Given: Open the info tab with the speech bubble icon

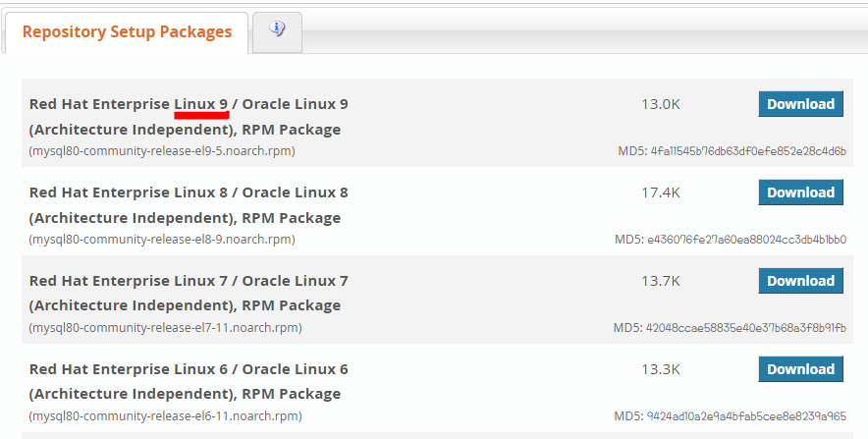Looking at the screenshot, I should click(x=277, y=32).
